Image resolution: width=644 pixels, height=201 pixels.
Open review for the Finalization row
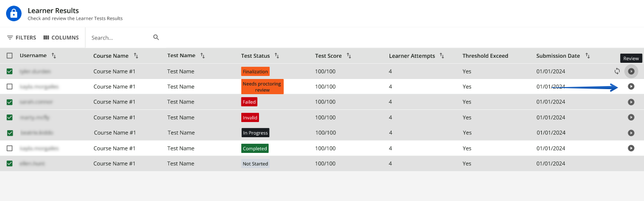(x=631, y=71)
